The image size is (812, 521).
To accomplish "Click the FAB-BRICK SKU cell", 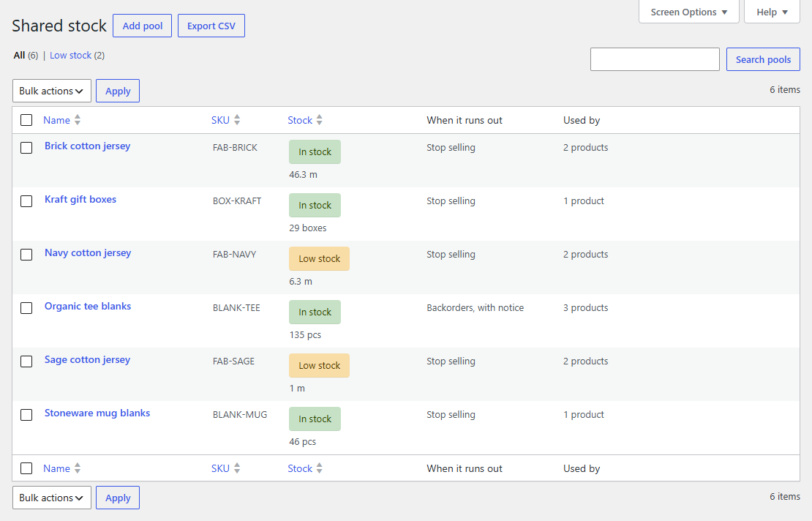I will point(235,148).
